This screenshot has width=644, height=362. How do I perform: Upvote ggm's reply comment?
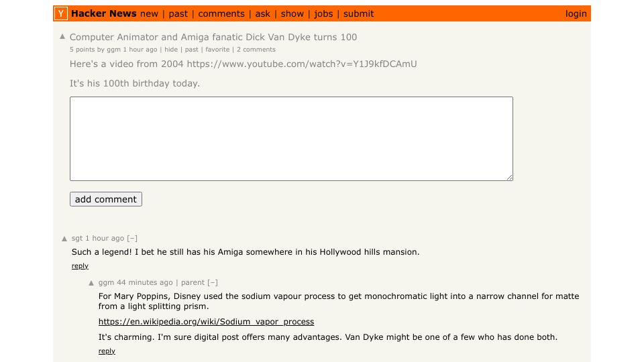point(91,283)
